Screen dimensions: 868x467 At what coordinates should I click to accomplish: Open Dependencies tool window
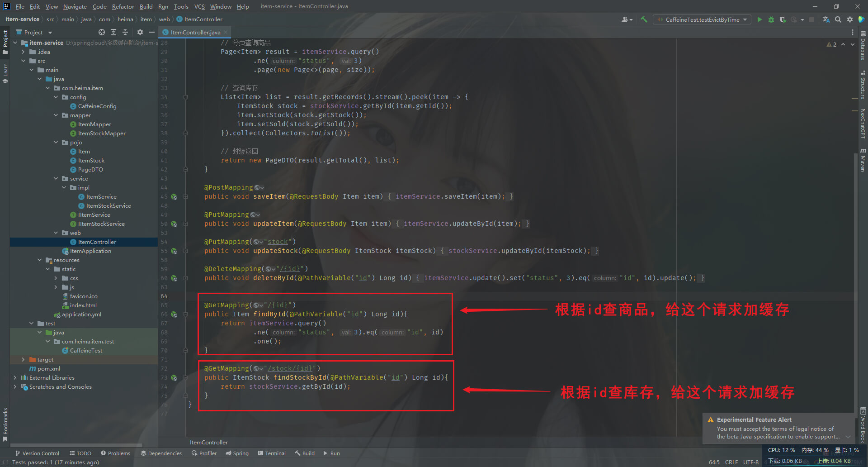coord(161,453)
